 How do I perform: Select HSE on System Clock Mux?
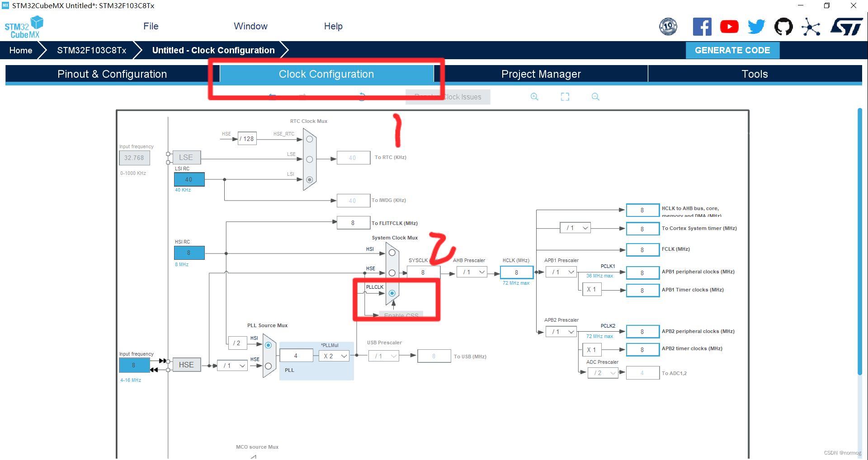pyautogui.click(x=392, y=273)
